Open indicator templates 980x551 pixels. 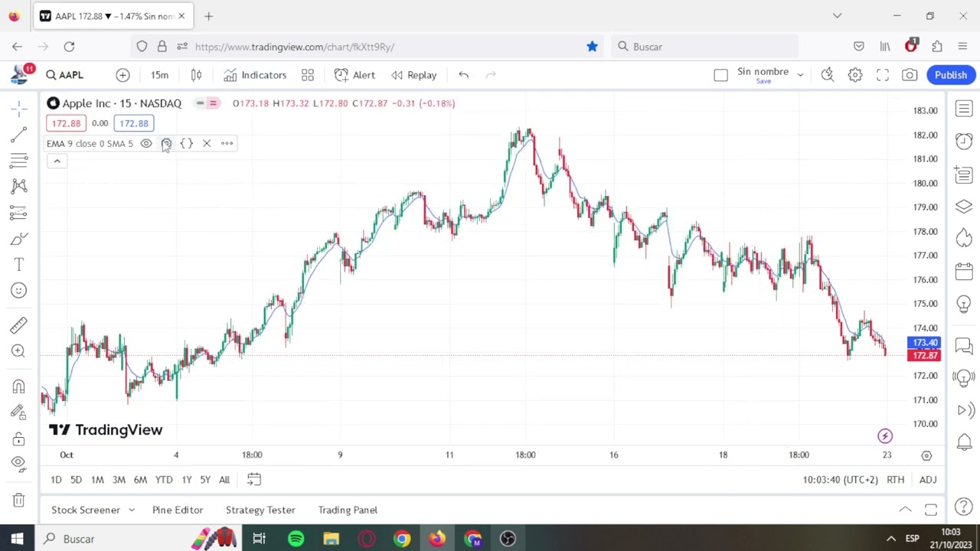(308, 75)
